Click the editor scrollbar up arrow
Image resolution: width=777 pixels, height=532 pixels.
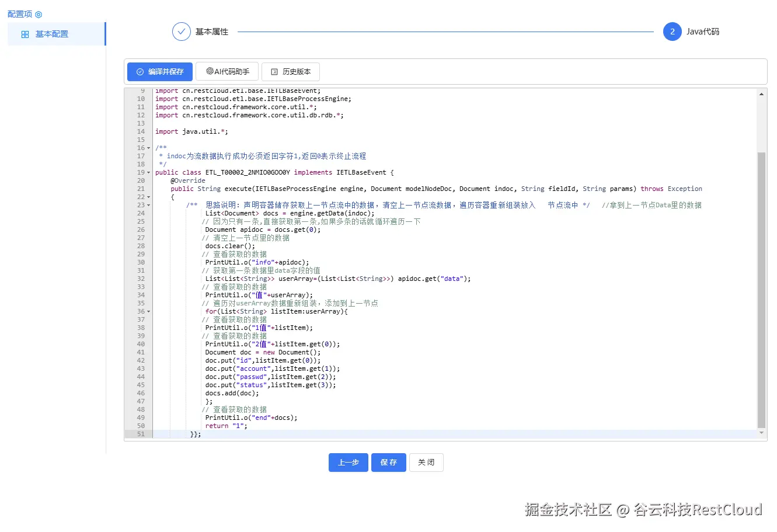pos(761,94)
